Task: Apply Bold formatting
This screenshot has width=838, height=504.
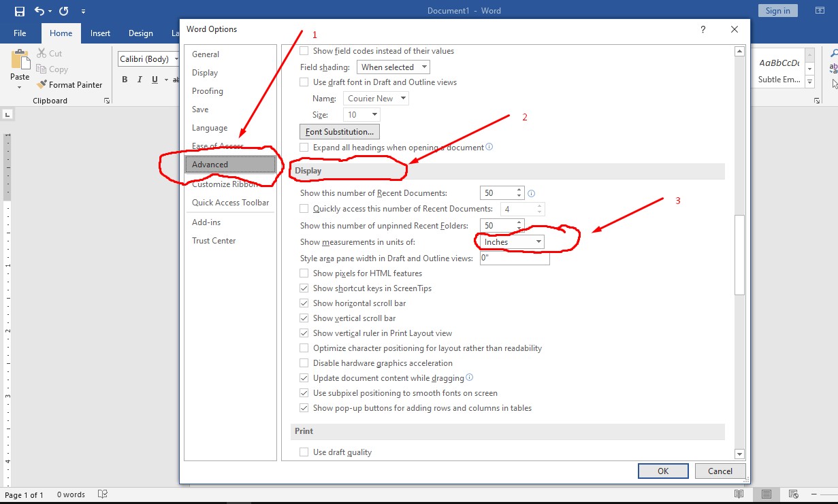Action: 125,79
